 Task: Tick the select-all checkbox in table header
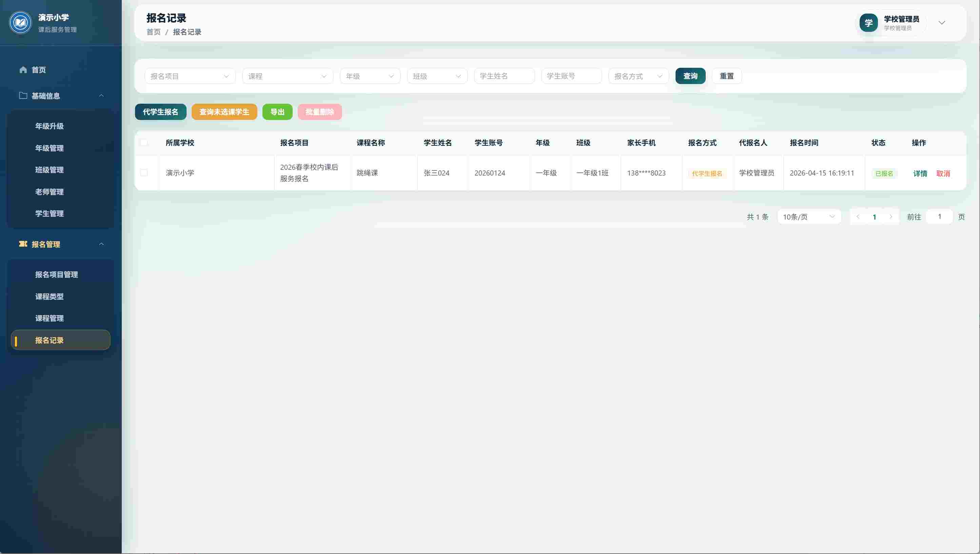click(x=144, y=143)
